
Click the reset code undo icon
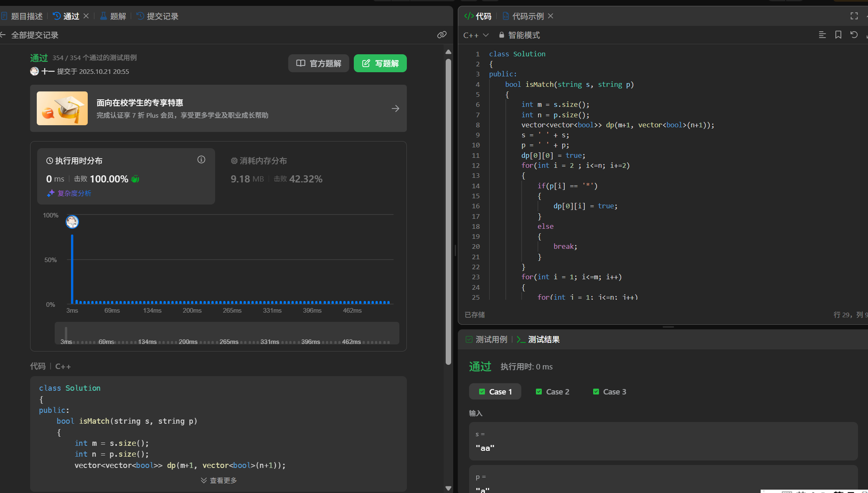(x=854, y=35)
